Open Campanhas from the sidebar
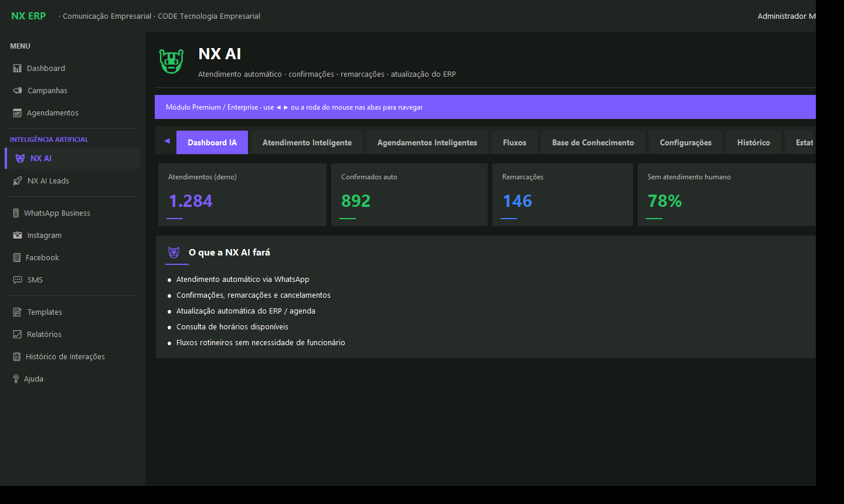The width and height of the screenshot is (844, 504). (x=73, y=91)
